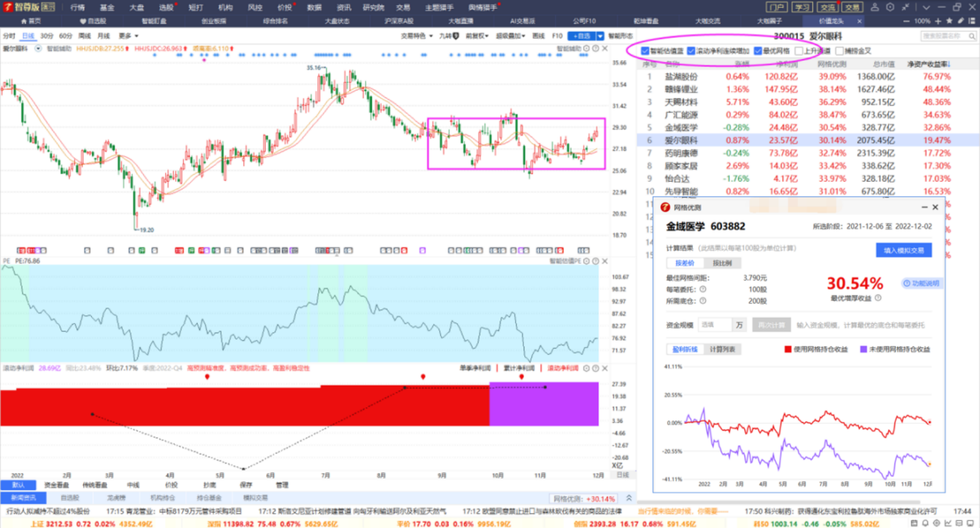Click the home icon on 首页 tab
Viewport: 980px width, 528px height.
(x=24, y=21)
